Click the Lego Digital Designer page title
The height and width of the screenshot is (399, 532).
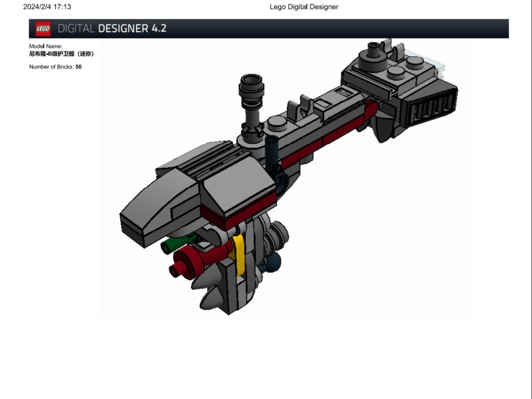pos(304,7)
